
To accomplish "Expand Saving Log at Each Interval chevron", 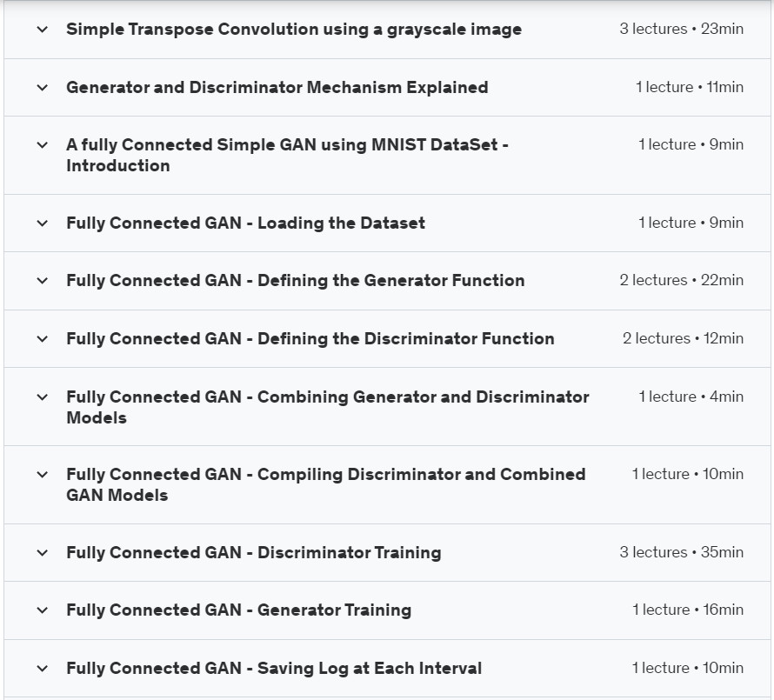I will [43, 669].
